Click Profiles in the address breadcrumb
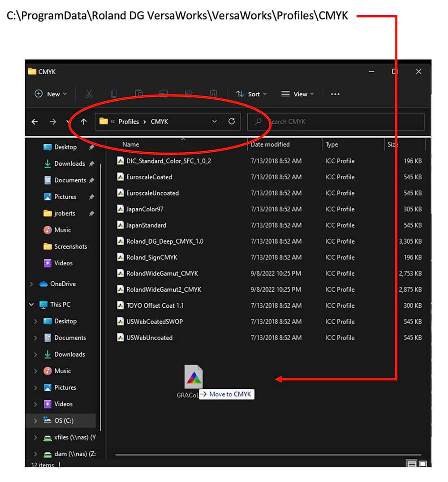The height and width of the screenshot is (482, 448). 129,122
